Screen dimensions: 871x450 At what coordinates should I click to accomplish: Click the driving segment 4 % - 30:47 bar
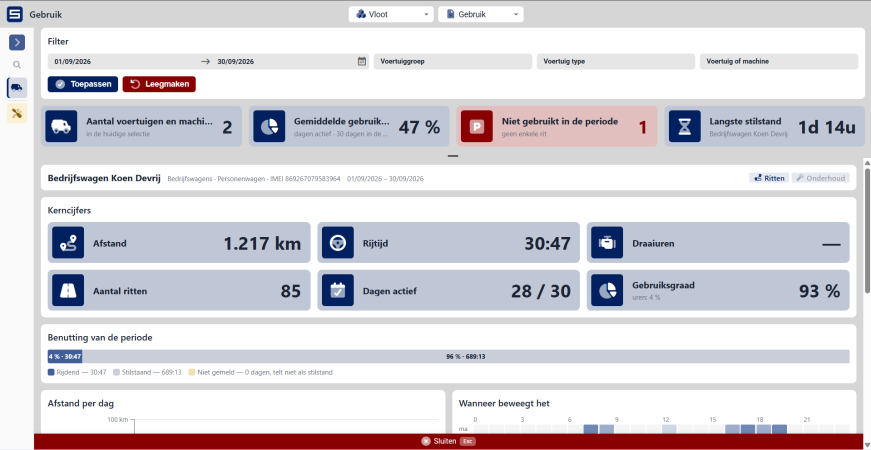coord(65,357)
